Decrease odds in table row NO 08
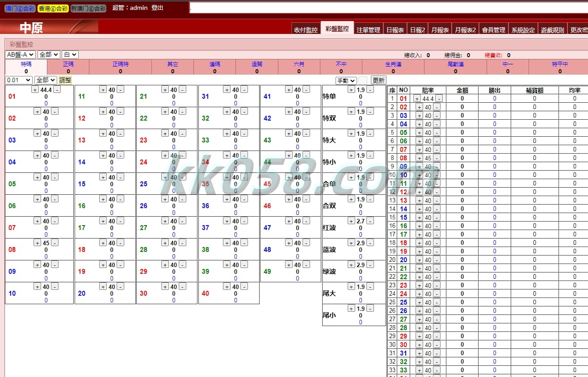 point(437,158)
